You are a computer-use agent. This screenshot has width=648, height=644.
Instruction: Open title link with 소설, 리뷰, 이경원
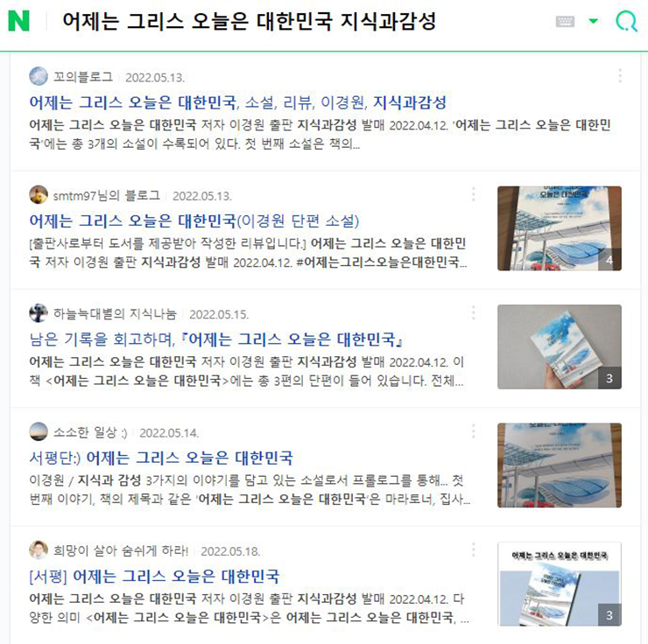(237, 102)
